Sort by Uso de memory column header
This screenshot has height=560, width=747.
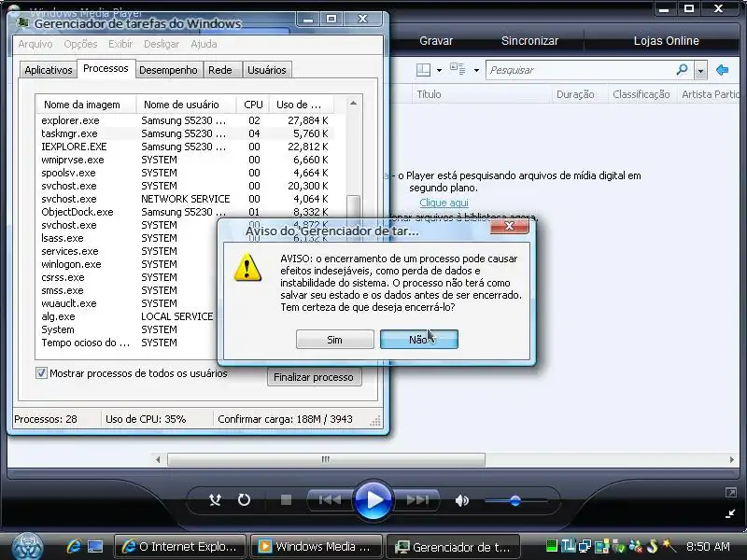(x=301, y=105)
